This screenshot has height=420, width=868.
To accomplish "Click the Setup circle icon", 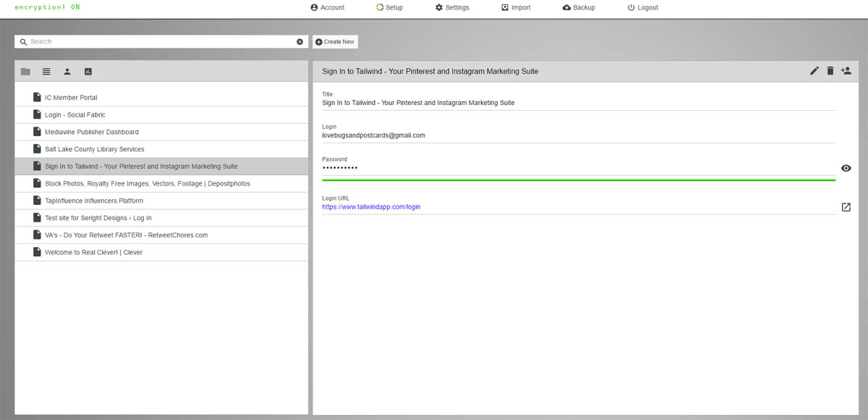I will 380,7.
